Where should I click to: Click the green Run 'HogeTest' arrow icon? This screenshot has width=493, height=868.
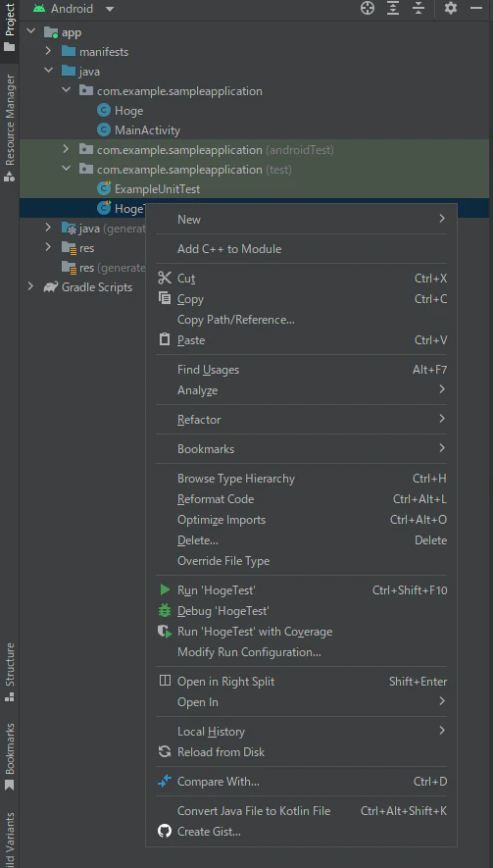point(165,590)
